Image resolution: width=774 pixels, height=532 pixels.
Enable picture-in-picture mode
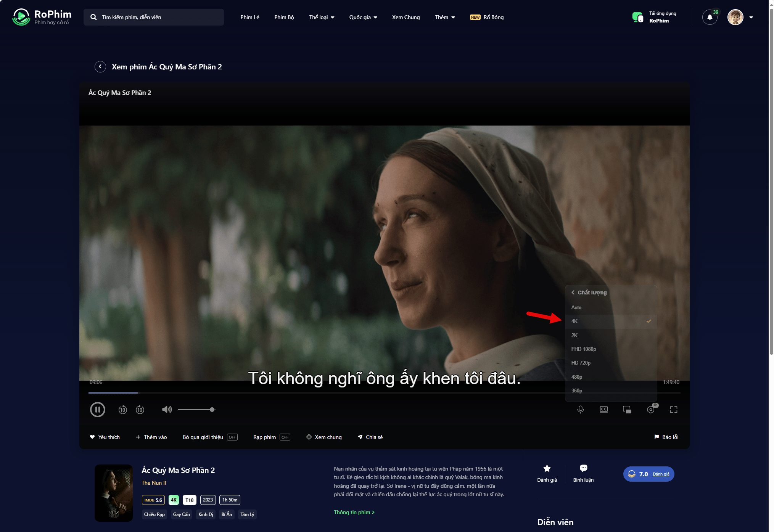click(x=627, y=410)
